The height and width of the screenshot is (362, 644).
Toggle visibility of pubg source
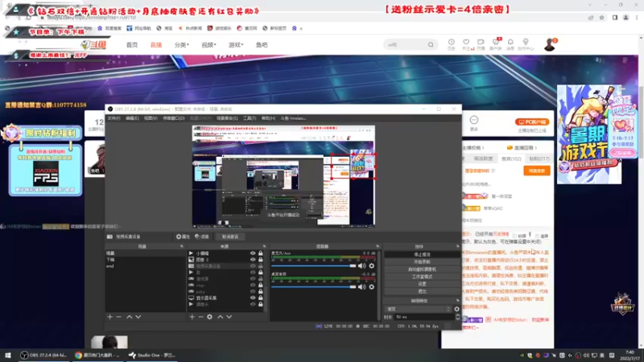[253, 291]
